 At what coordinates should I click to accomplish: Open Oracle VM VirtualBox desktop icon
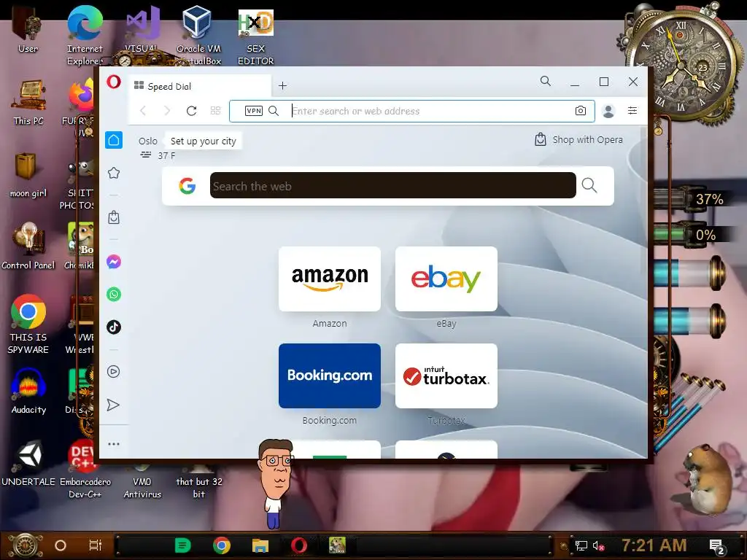click(x=198, y=36)
